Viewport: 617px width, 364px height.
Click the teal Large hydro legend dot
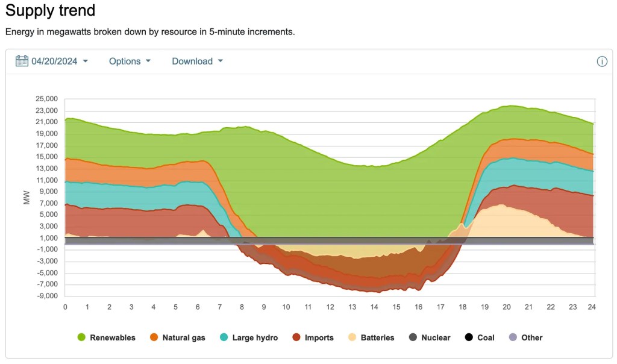point(224,337)
